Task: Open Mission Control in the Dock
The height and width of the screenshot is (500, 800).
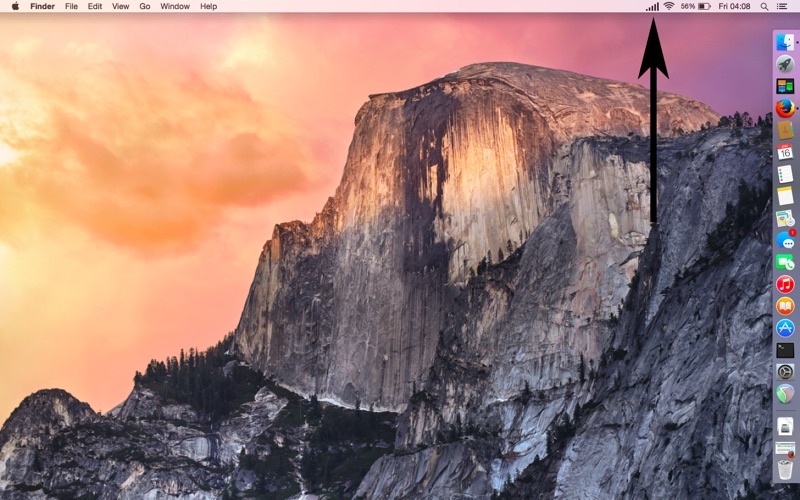Action: click(x=785, y=86)
